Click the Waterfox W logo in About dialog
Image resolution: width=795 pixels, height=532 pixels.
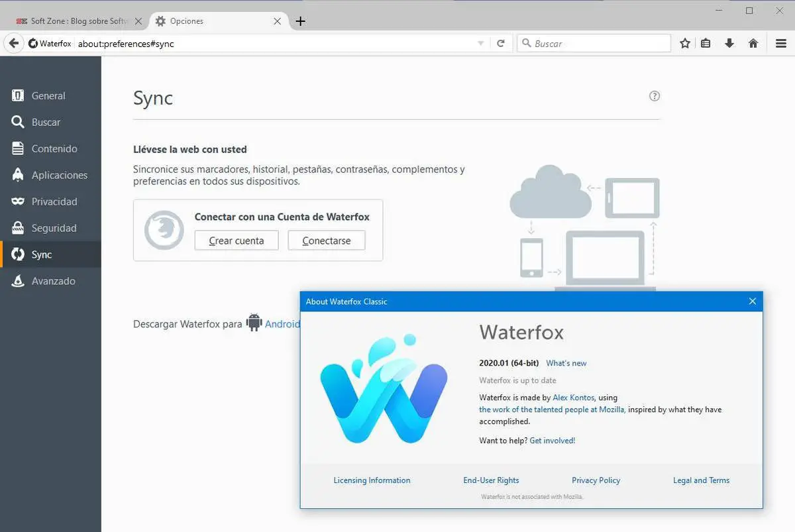tap(384, 389)
